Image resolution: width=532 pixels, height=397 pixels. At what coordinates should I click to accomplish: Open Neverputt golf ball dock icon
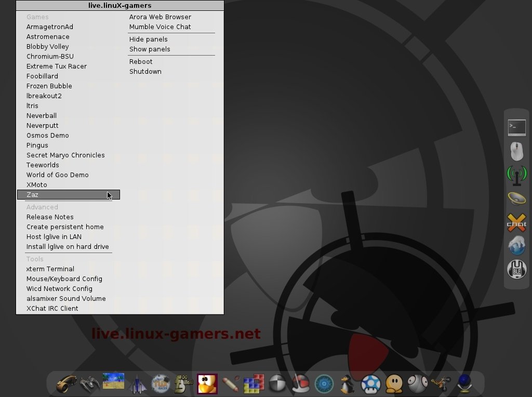pyautogui.click(x=301, y=384)
